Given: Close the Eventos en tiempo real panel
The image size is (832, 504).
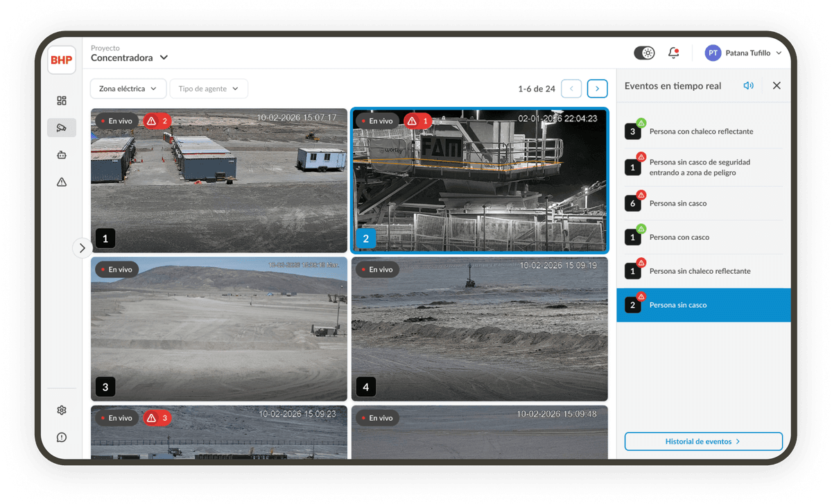Looking at the screenshot, I should point(776,85).
